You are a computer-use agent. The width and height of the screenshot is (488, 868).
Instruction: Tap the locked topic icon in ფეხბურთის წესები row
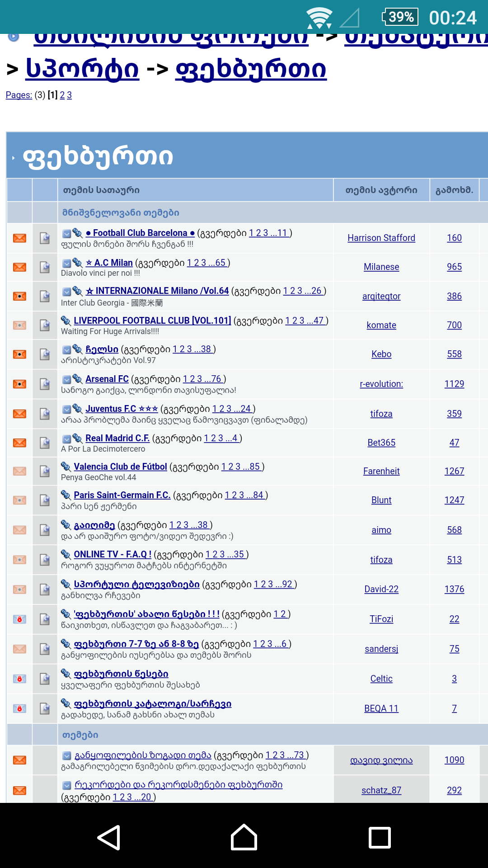19,679
